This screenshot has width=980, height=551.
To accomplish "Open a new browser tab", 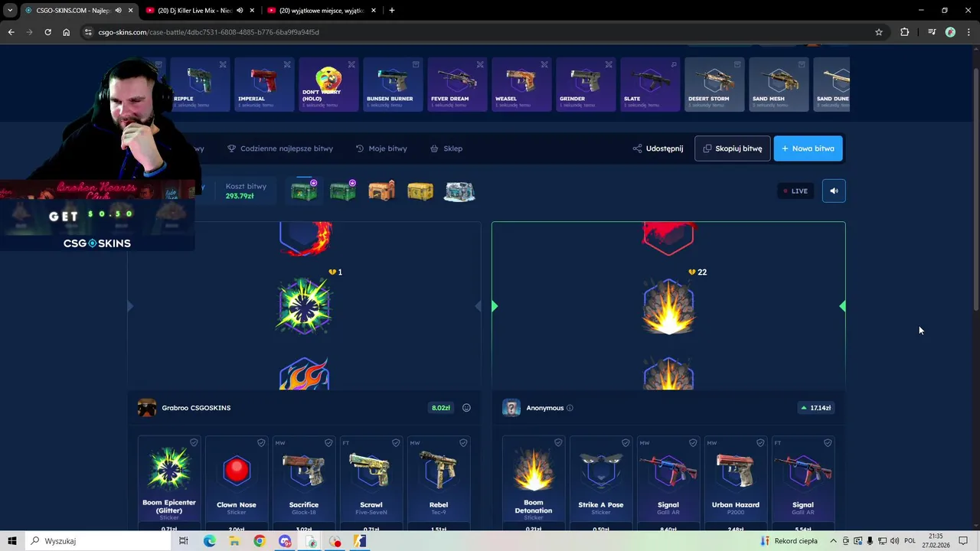I will pyautogui.click(x=392, y=11).
